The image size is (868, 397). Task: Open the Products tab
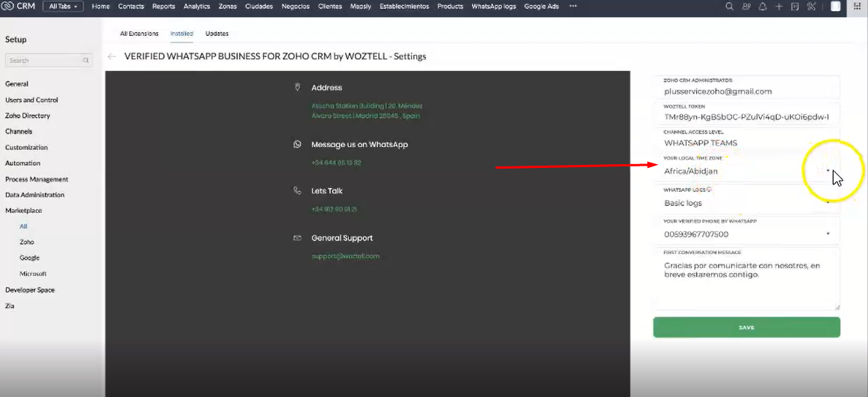[450, 7]
